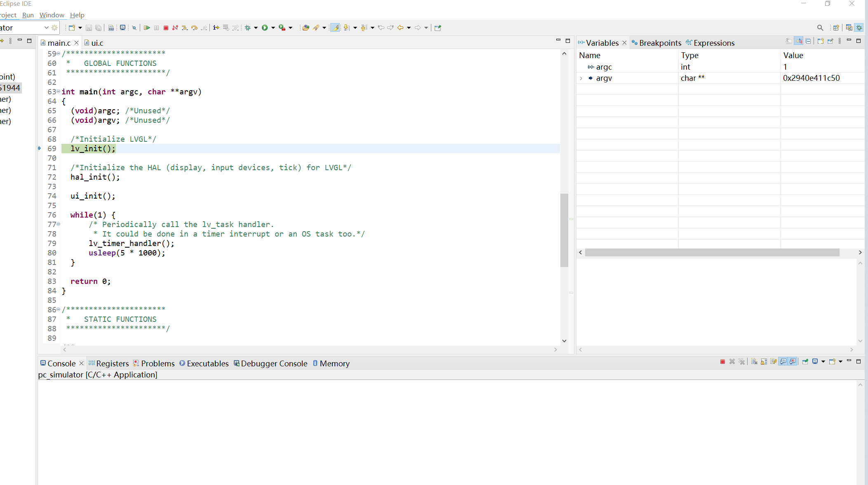Toggle Show Console When Standard Out Changes

click(x=783, y=361)
